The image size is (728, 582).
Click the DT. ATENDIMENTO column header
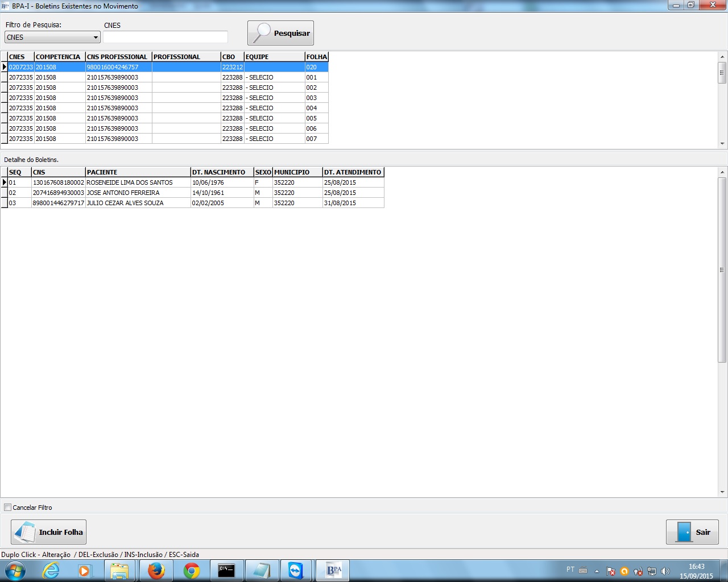coord(353,172)
